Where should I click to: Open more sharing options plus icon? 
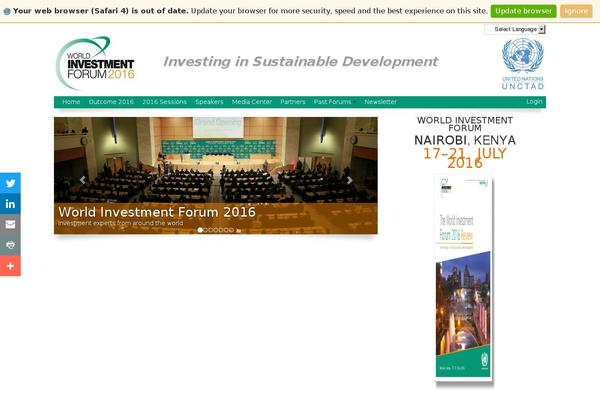pos(10,266)
